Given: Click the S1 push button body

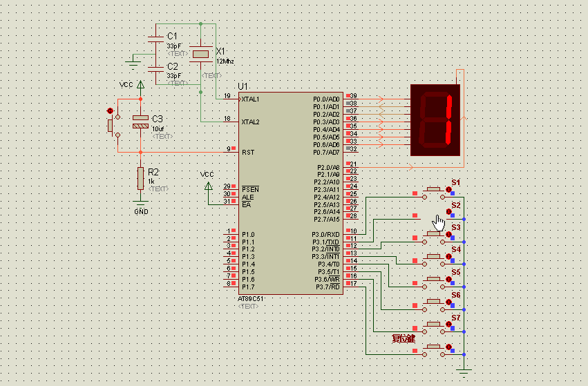Looking at the screenshot, I should [434, 191].
